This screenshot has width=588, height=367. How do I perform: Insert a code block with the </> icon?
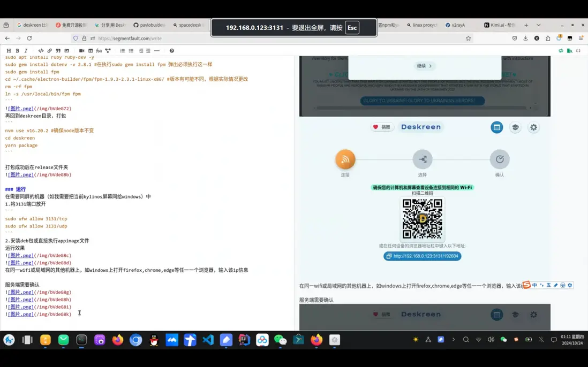click(x=41, y=50)
